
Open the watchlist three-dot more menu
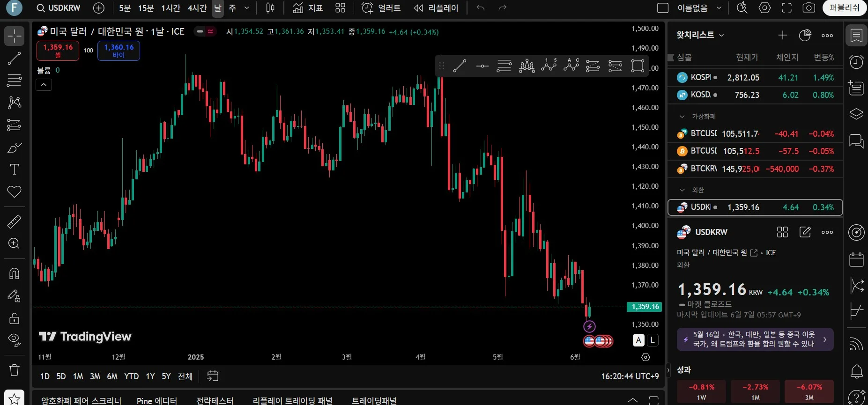[827, 35]
